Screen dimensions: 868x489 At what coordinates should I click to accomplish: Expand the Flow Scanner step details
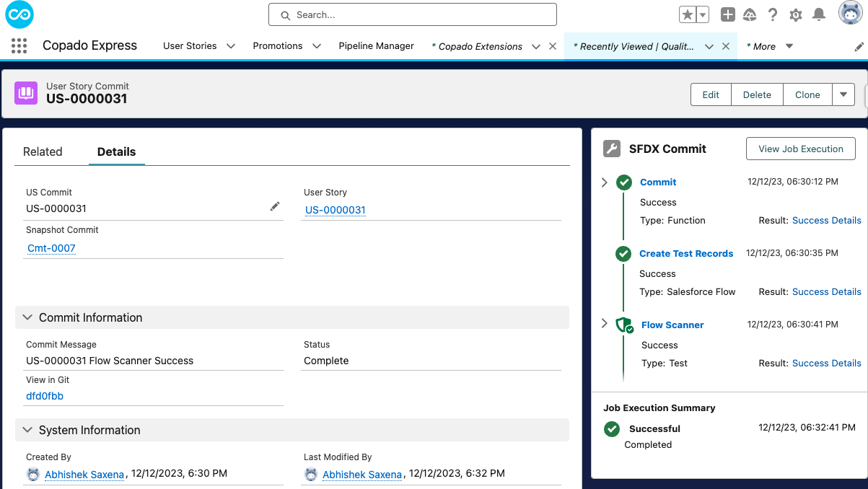tap(605, 324)
